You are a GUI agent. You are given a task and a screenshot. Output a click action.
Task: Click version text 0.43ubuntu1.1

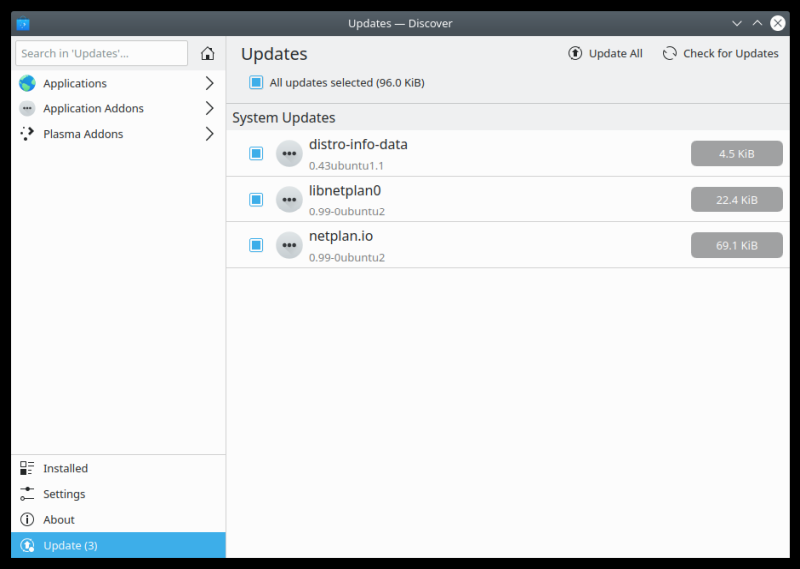[346, 166]
